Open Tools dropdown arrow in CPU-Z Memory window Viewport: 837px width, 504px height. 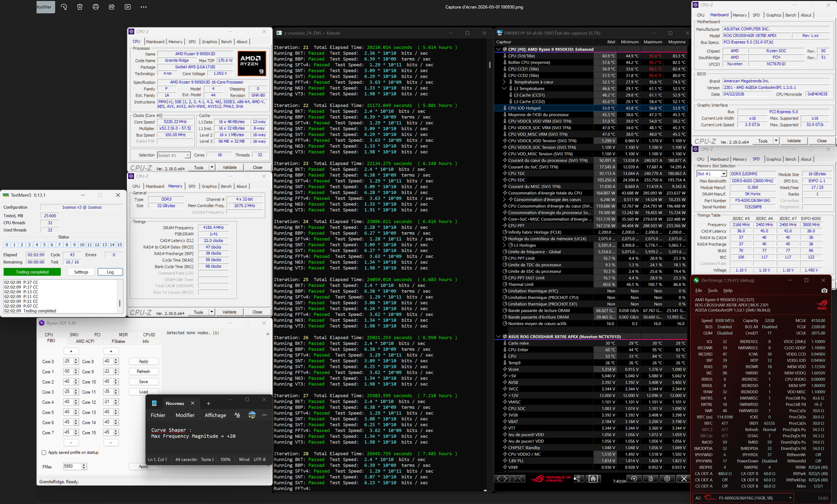coord(212,312)
